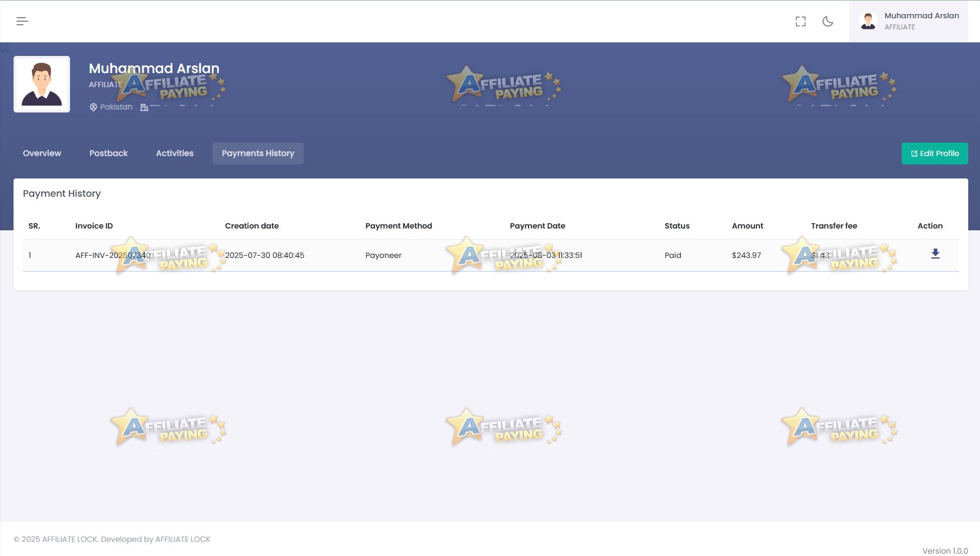Download the invoice for the Payoneer payment row

[935, 254]
